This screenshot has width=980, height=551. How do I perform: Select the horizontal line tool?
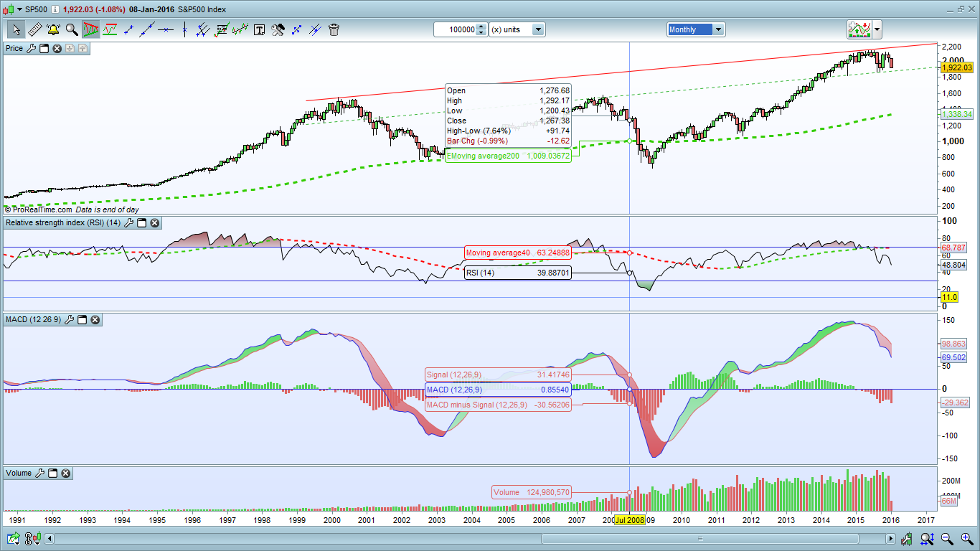click(166, 29)
